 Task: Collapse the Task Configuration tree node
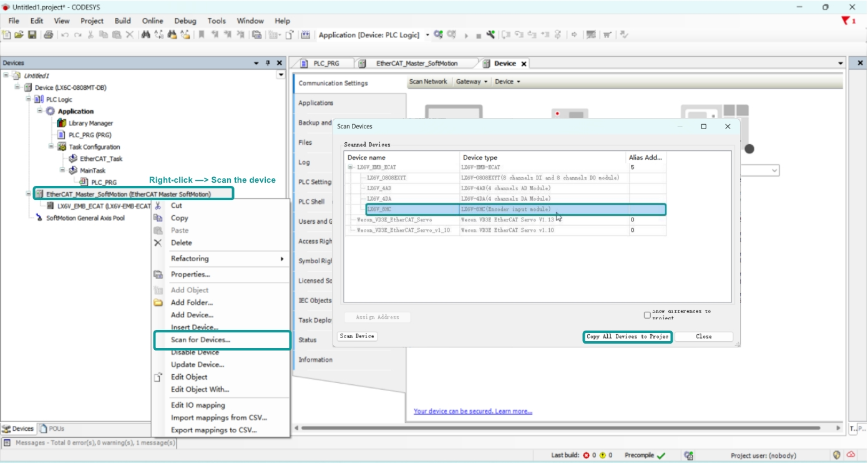51,147
